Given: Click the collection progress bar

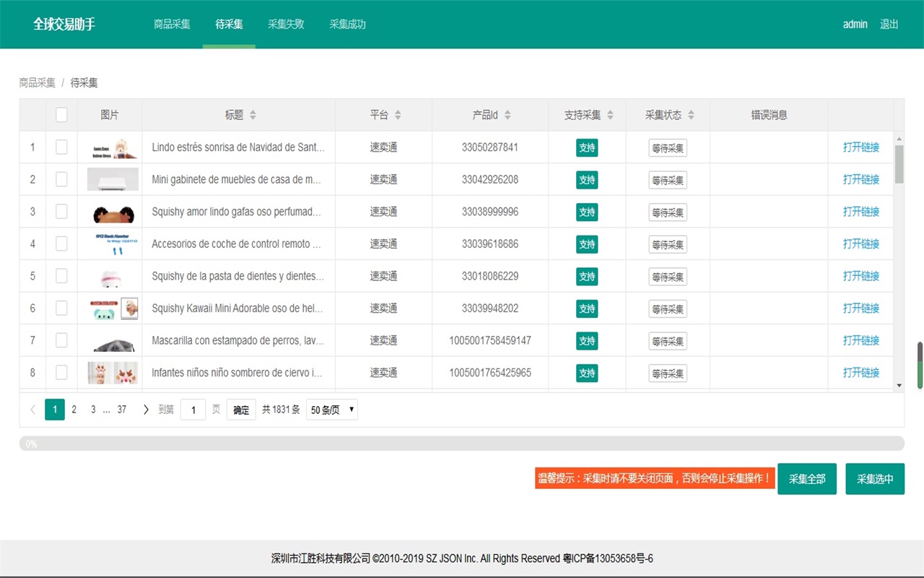Looking at the screenshot, I should click(x=461, y=444).
